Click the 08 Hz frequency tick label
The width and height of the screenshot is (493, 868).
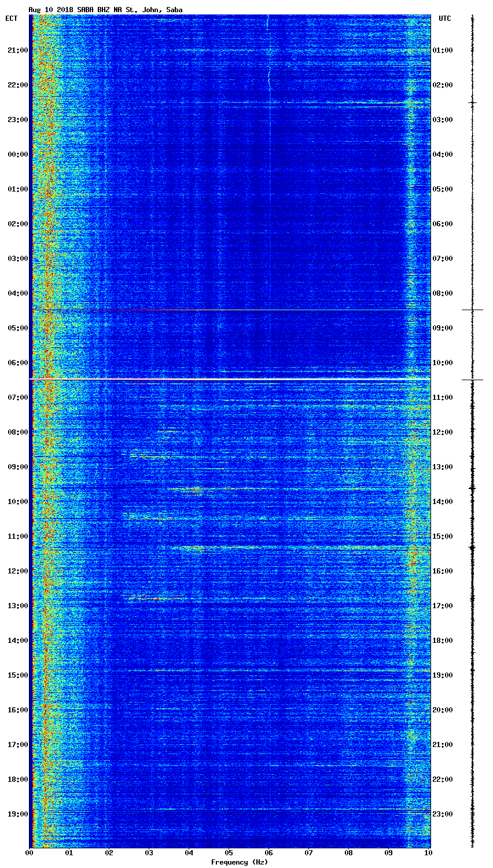(x=349, y=853)
